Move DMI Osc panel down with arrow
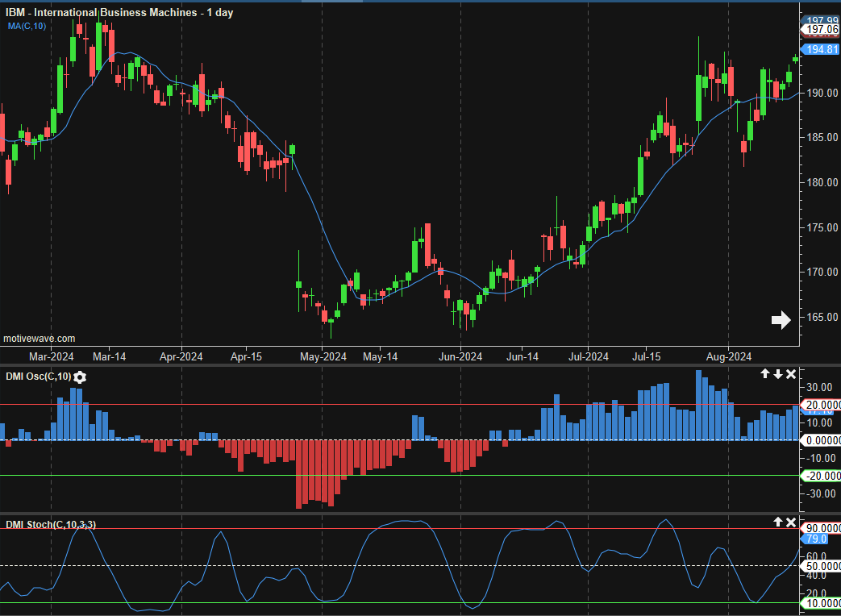Viewport: 841px width, 616px height. tap(777, 374)
